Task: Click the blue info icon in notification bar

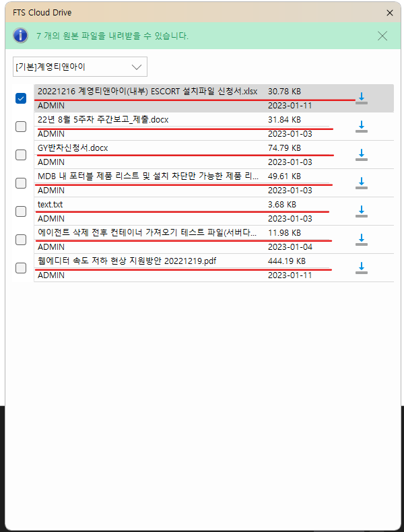Action: 21,36
